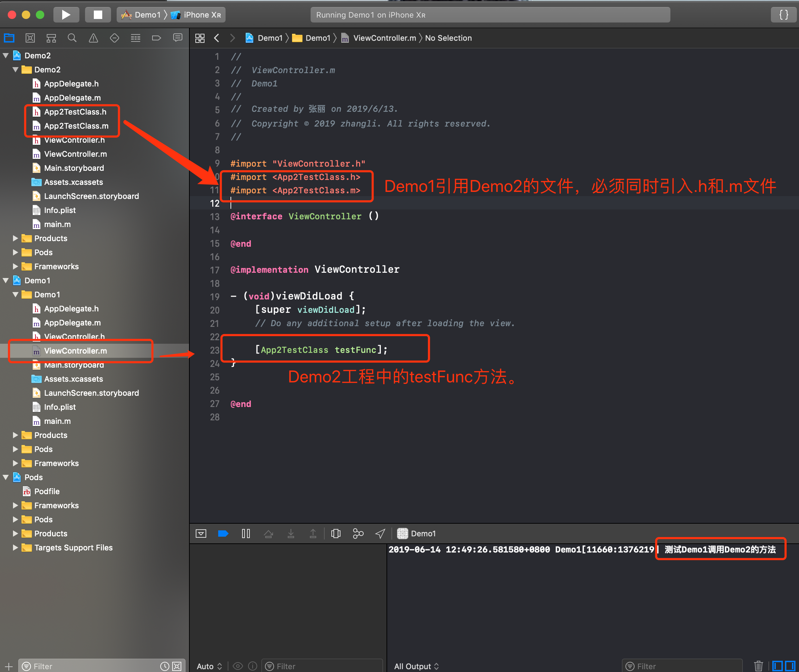Open the All Output dropdown

click(416, 666)
